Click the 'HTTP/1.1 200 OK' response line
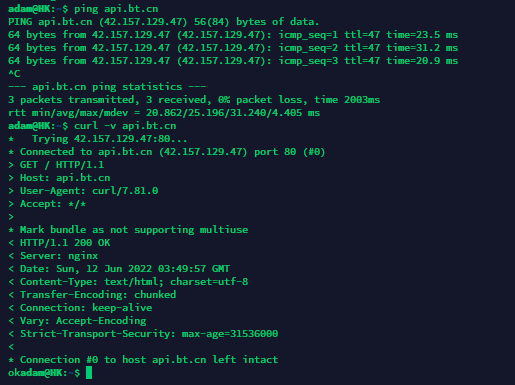 click(59, 243)
